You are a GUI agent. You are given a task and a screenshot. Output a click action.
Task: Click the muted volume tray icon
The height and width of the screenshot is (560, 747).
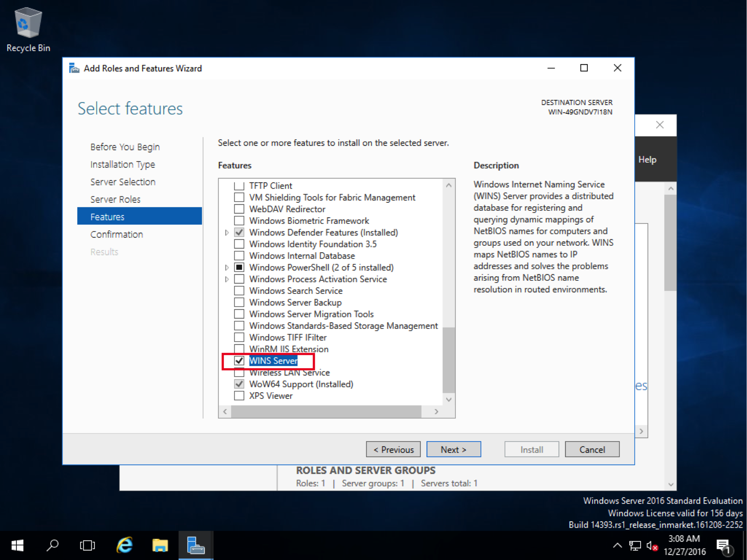click(652, 546)
